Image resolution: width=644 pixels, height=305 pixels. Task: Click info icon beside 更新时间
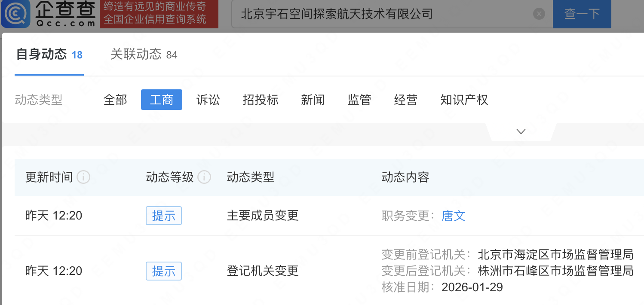coord(83,177)
